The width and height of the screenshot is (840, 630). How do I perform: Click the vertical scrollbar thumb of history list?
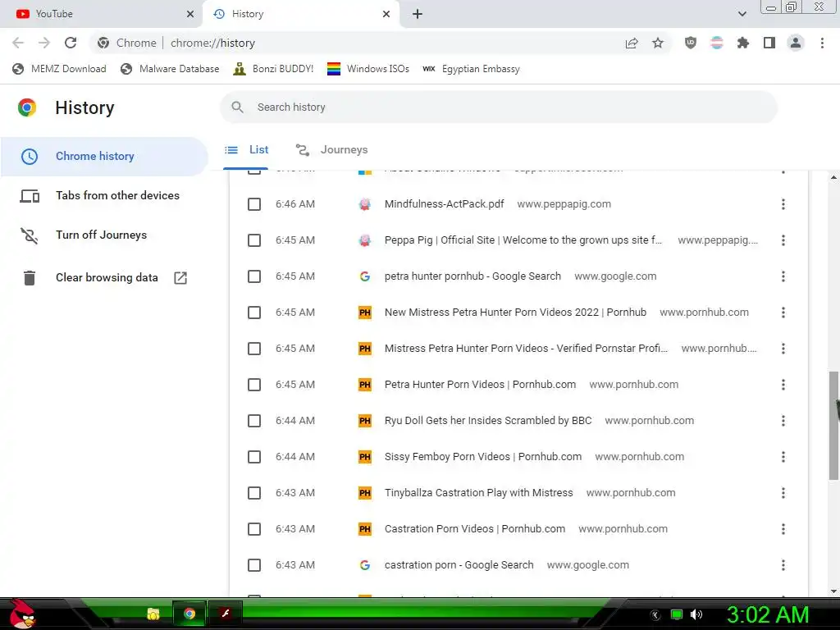click(833, 426)
